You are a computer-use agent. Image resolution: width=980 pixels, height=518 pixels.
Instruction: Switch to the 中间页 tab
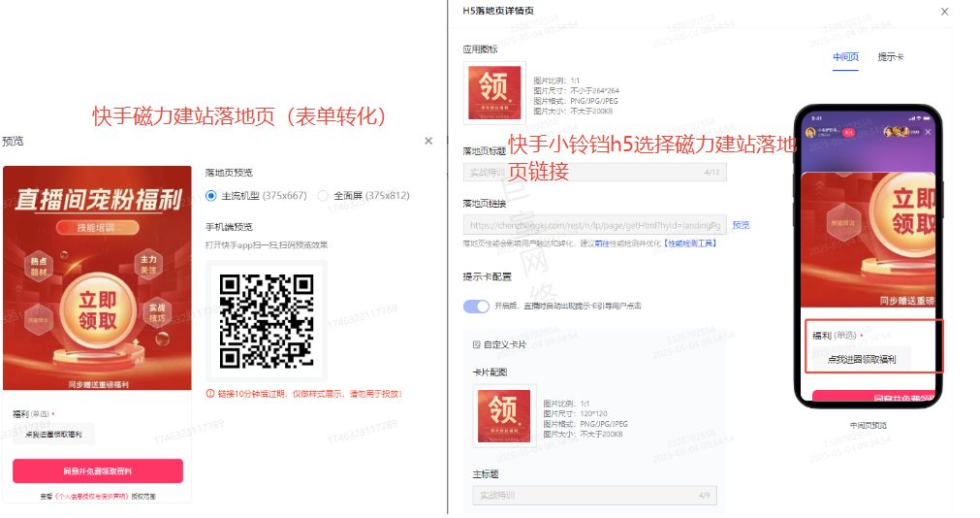pos(845,57)
